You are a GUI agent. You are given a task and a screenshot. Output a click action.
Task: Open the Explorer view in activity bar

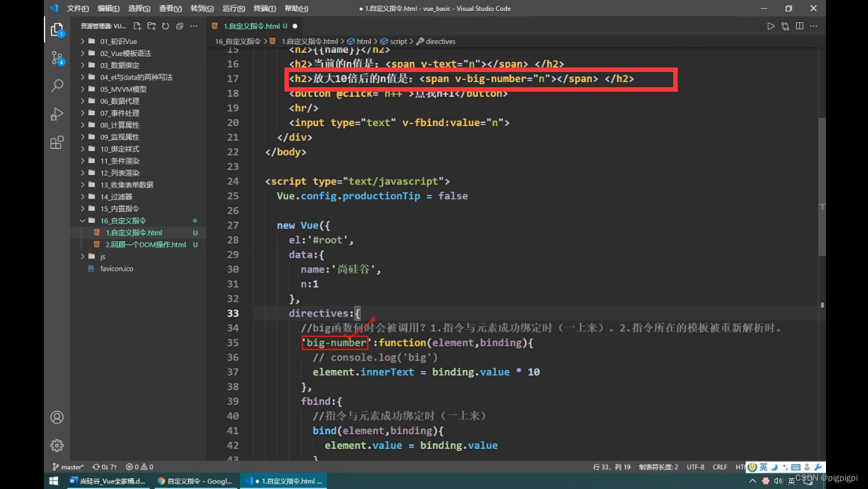[57, 29]
